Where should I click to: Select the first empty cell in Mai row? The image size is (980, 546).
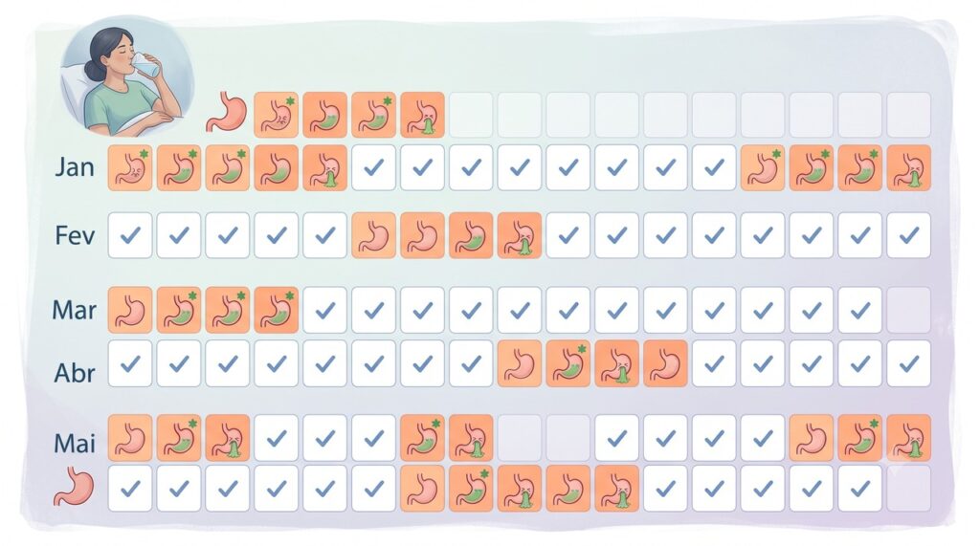520,439
